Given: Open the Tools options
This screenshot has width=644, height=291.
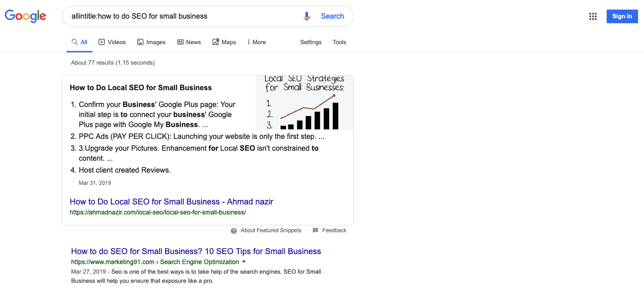Looking at the screenshot, I should [339, 42].
